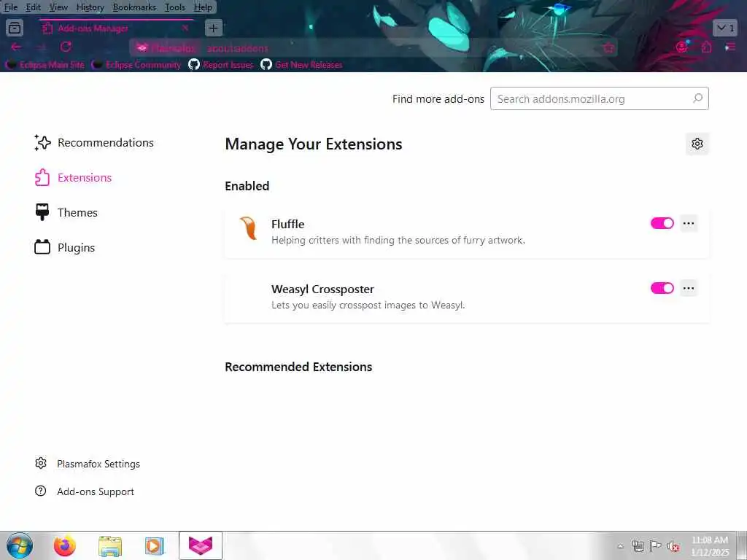
Task: Go back to previous page
Action: (x=16, y=47)
